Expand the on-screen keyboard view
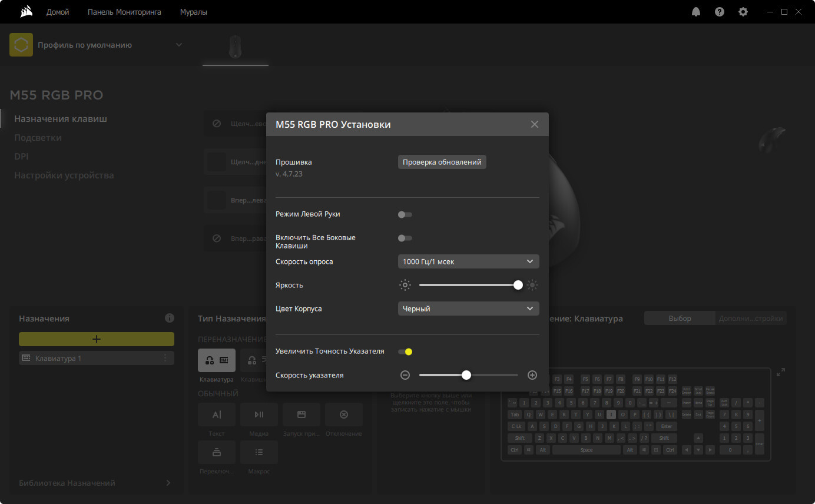 point(781,372)
